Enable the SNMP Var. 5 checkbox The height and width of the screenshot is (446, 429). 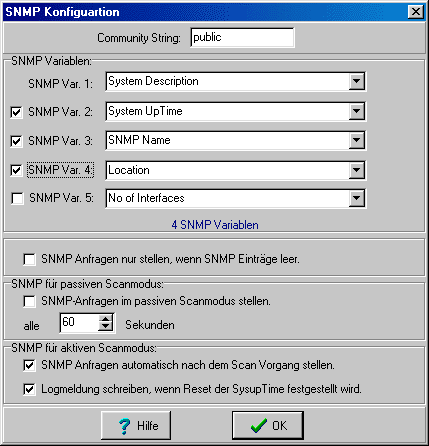pos(17,198)
